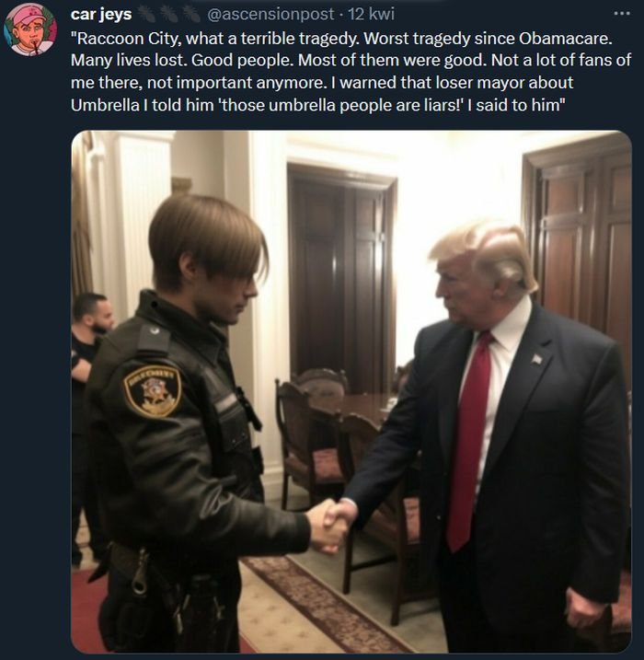Open the three-dot more options menu
The width and height of the screenshot is (644, 660).
622,14
